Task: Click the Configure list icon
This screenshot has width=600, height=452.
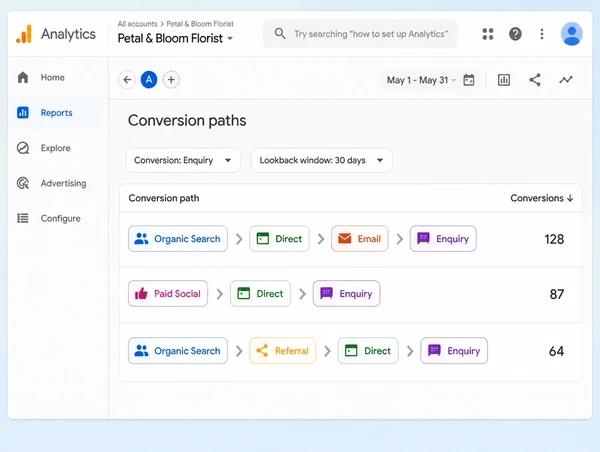Action: coord(23,218)
